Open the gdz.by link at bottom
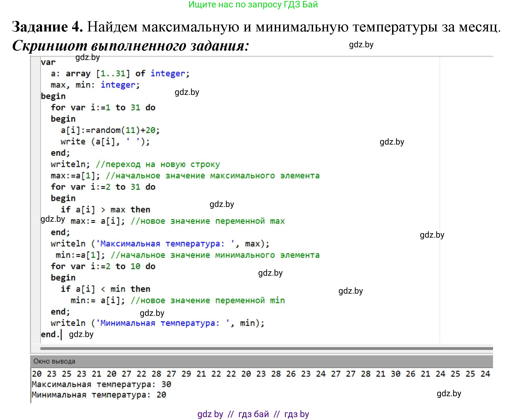This screenshot has width=507, height=420. (x=210, y=413)
